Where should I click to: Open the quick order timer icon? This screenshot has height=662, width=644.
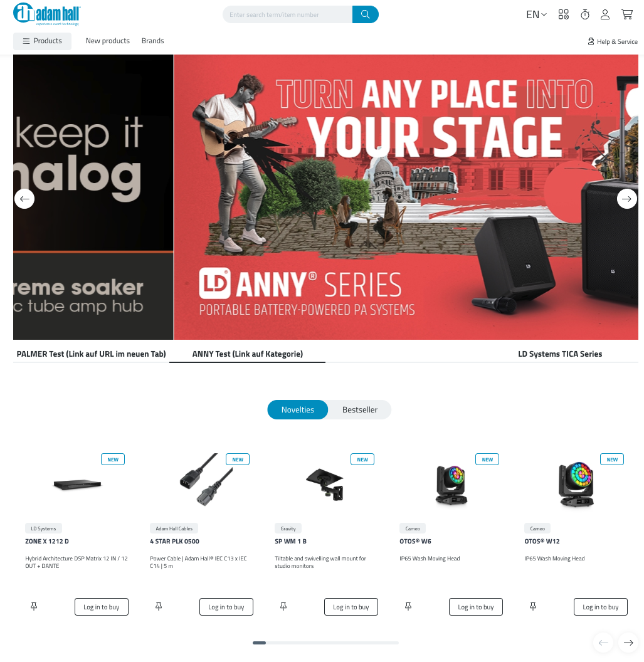click(585, 14)
